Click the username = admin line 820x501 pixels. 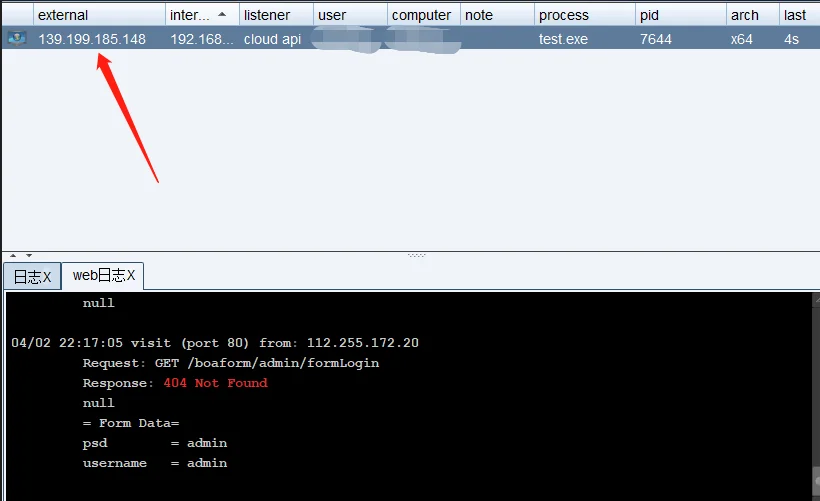[155, 463]
